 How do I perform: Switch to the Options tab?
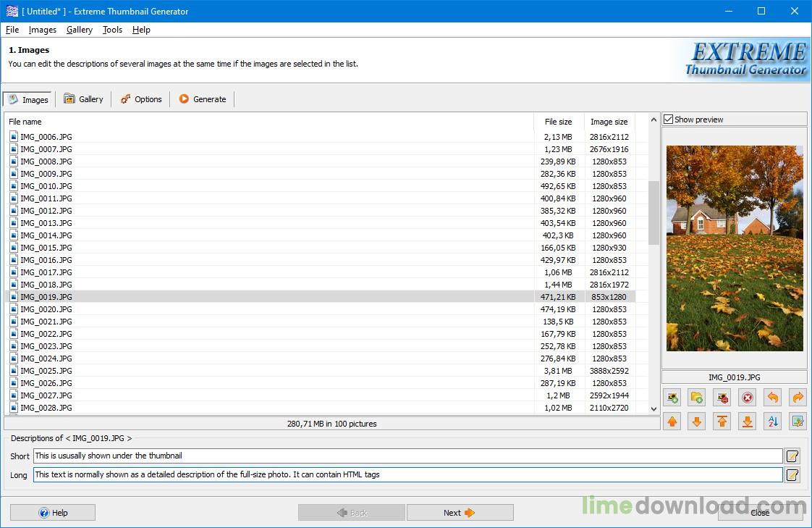pos(141,99)
